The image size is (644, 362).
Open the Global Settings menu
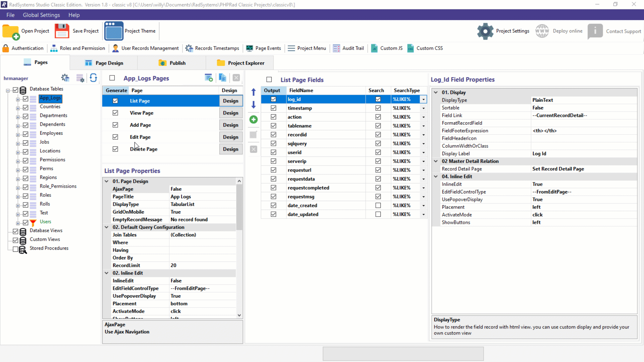tap(41, 15)
